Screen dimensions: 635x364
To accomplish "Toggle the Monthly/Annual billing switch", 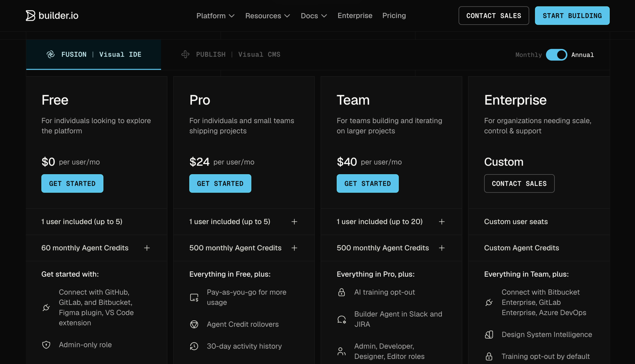I will point(556,55).
